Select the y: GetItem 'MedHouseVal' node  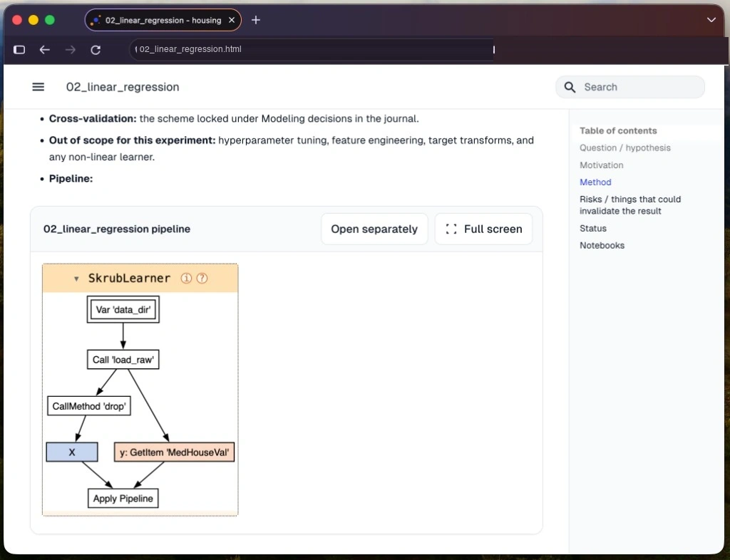(174, 452)
